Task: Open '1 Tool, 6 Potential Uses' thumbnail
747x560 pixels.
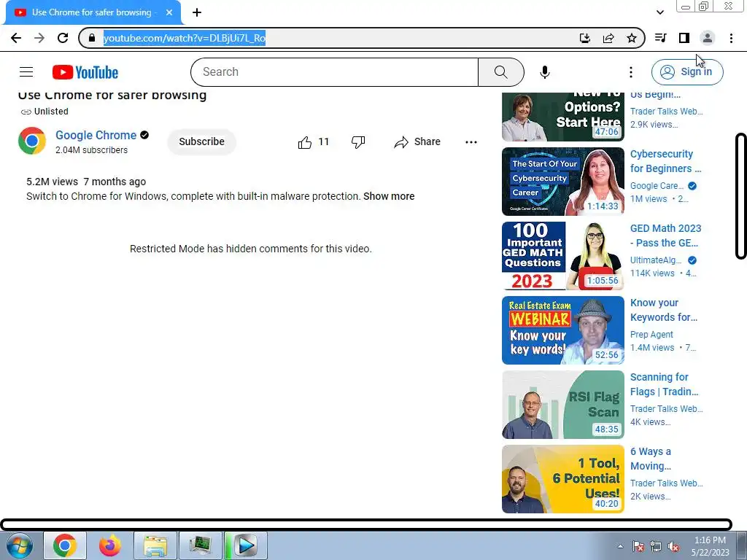Action: pyautogui.click(x=562, y=478)
